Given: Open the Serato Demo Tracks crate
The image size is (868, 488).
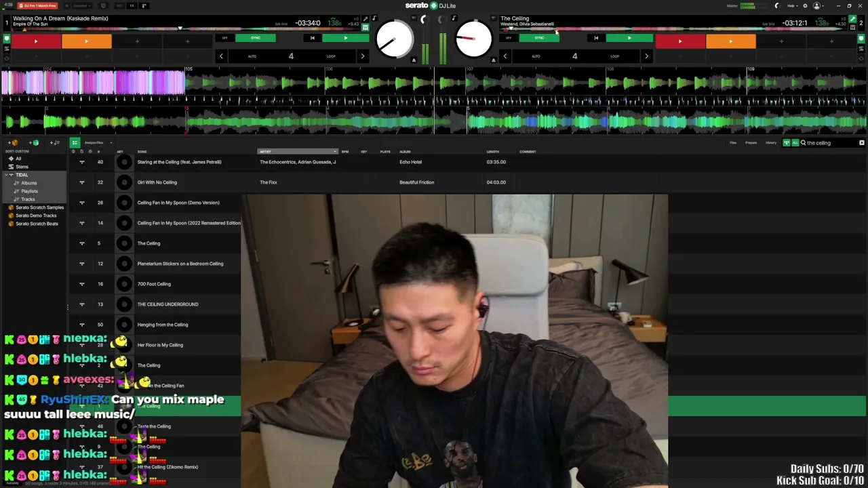Looking at the screenshot, I should point(36,216).
